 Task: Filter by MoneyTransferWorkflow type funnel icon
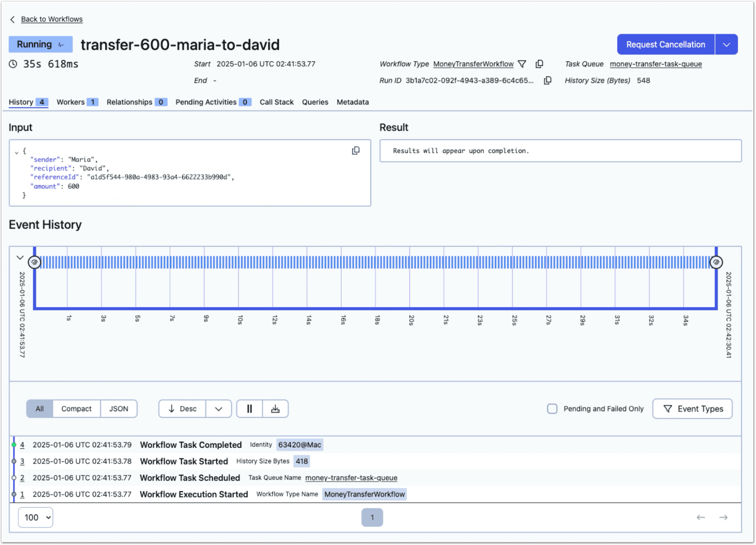click(522, 64)
